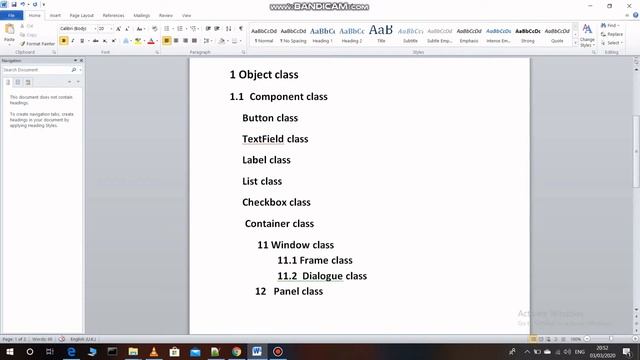Click the red font color button

(x=151, y=41)
